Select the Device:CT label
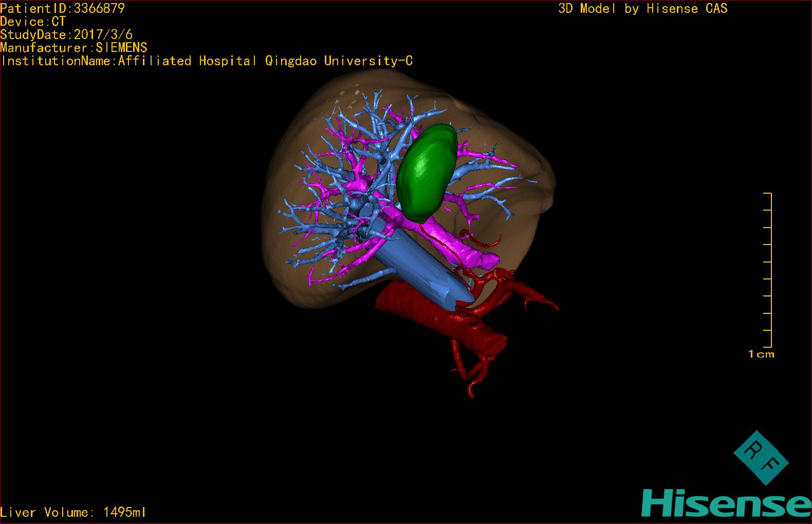Screen dimensions: 812x524 (x=33, y=22)
